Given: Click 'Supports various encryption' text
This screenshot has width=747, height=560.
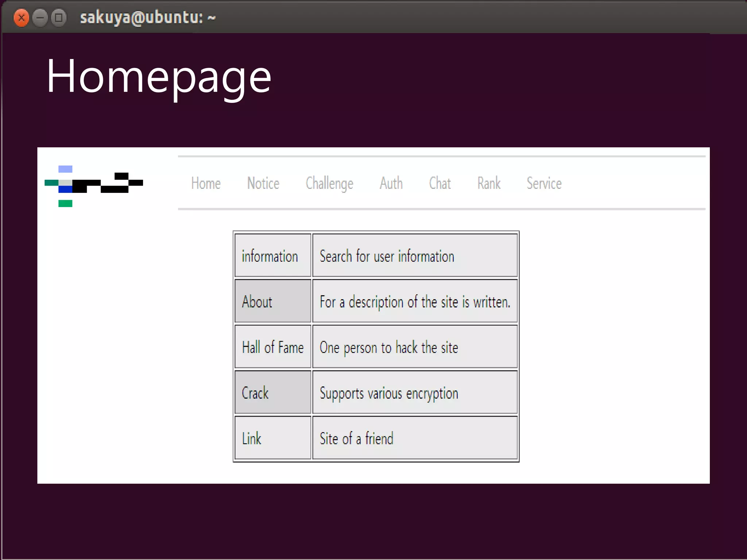Looking at the screenshot, I should click(x=389, y=394).
